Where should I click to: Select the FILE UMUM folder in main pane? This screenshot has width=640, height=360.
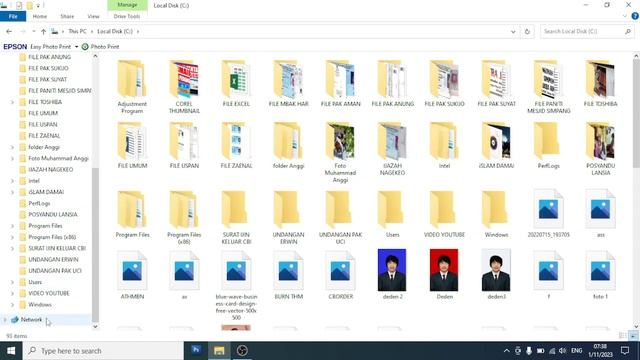(132, 145)
